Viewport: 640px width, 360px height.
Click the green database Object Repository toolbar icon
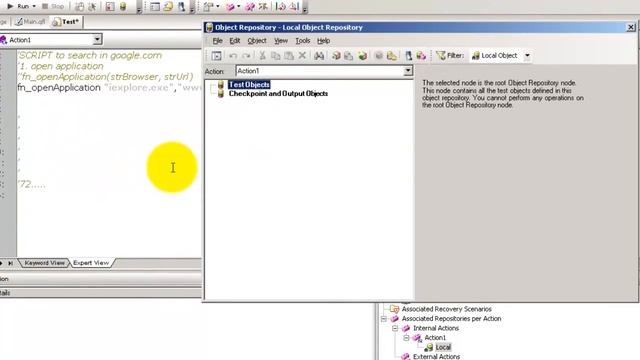click(123, 7)
